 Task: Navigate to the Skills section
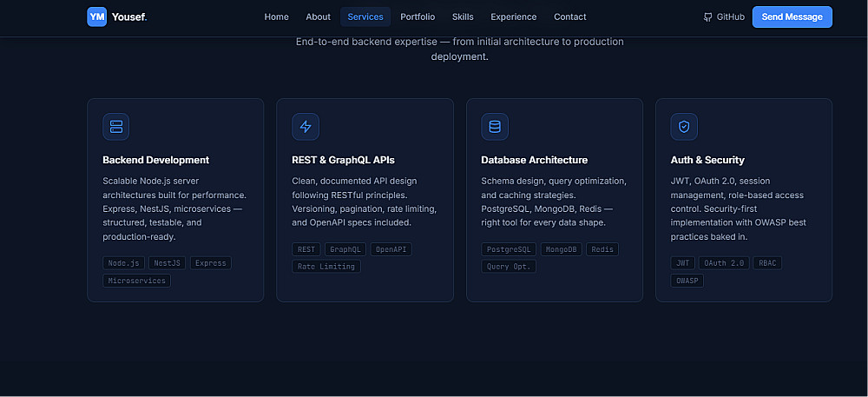click(x=463, y=17)
